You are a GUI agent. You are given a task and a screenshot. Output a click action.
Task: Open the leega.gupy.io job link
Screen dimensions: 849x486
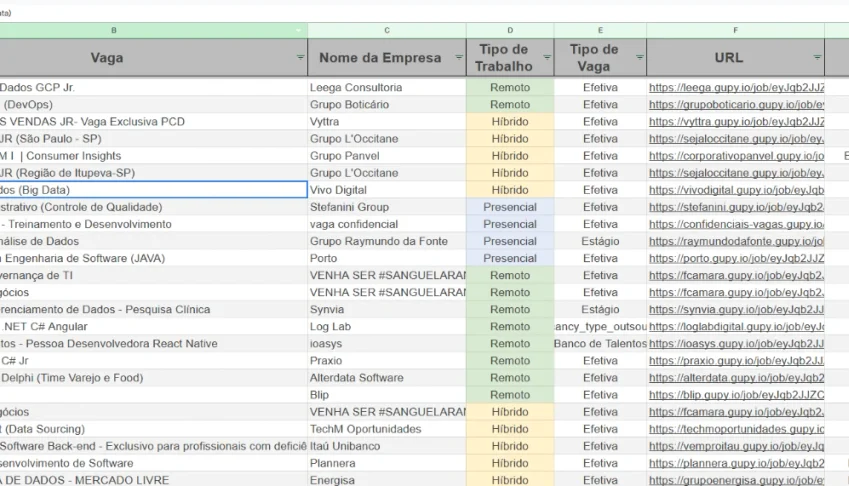(736, 88)
